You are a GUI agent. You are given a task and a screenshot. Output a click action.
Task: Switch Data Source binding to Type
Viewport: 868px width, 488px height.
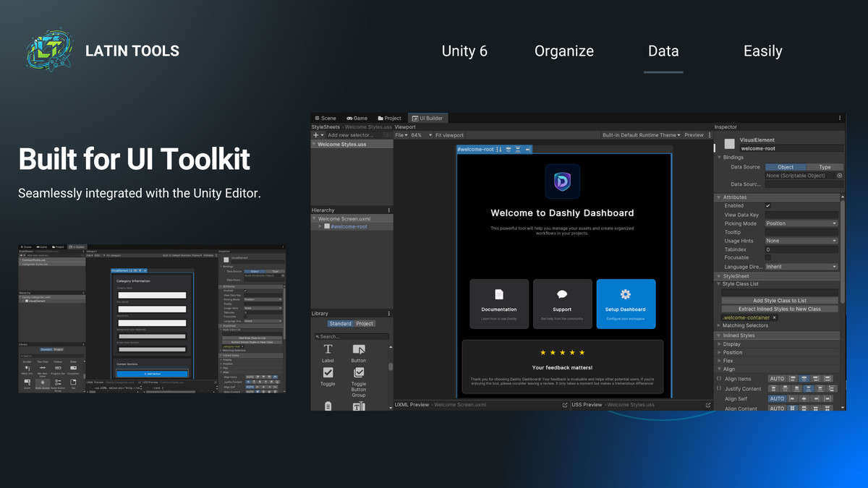[x=826, y=166]
